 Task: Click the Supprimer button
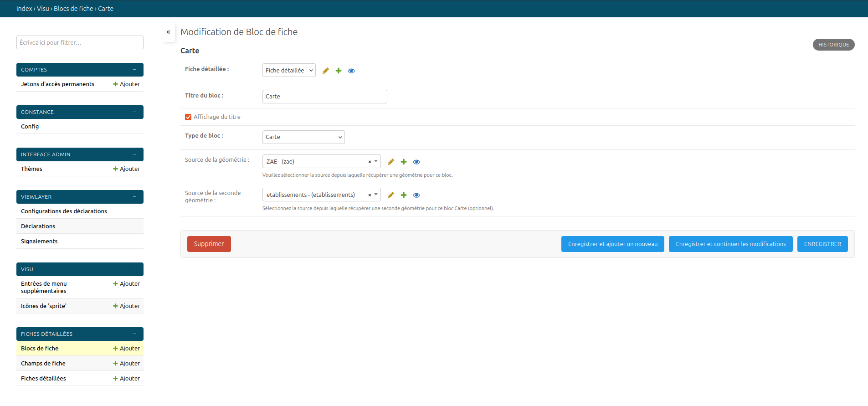tap(209, 244)
